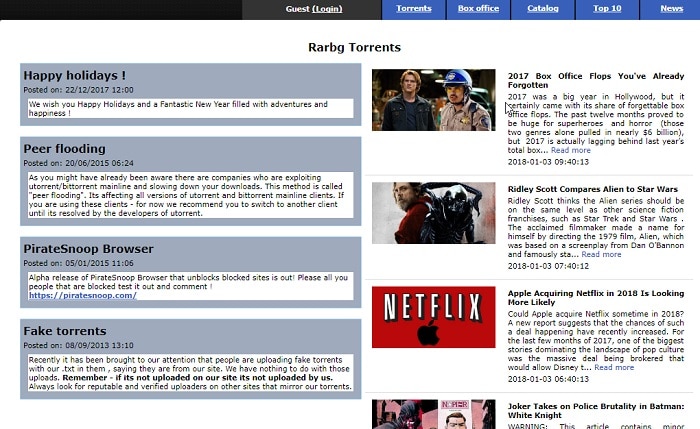700x429 pixels.
Task: Click the Netflix Apple logo thumbnail
Action: click(433, 317)
